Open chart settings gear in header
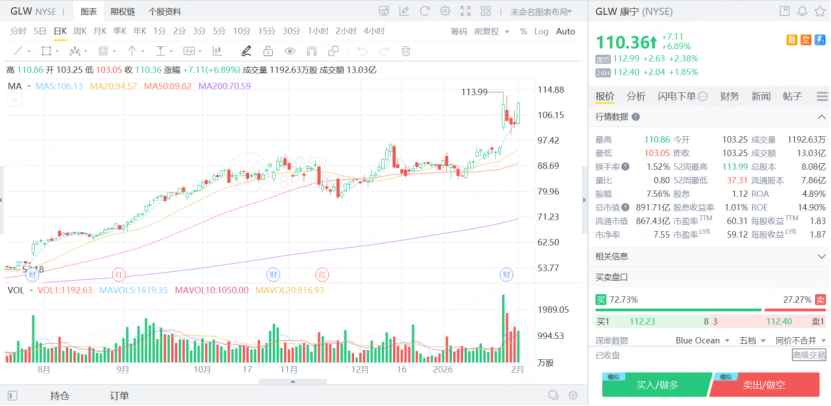The width and height of the screenshot is (831, 406). pos(445,11)
